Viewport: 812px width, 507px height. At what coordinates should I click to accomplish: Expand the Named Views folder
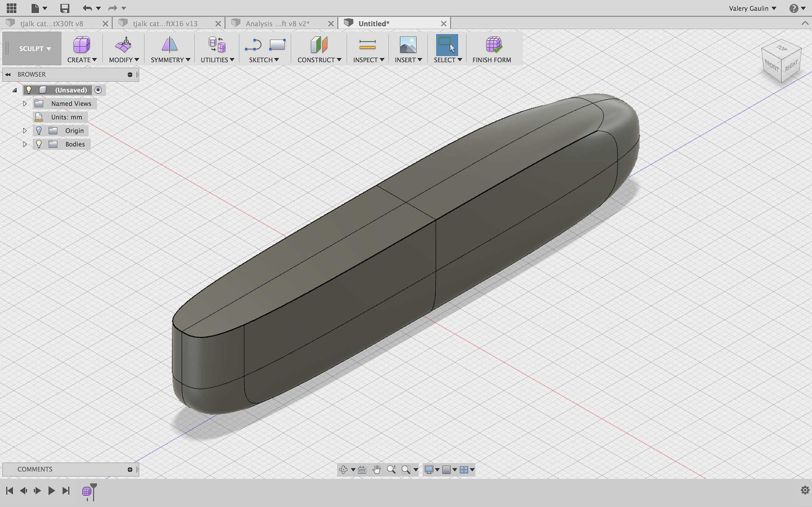(24, 104)
